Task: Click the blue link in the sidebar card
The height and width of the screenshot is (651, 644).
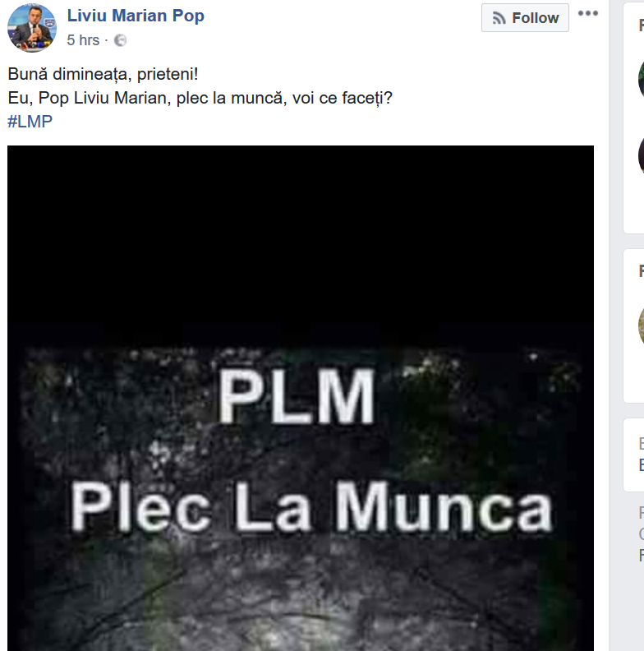Action: 642,464
